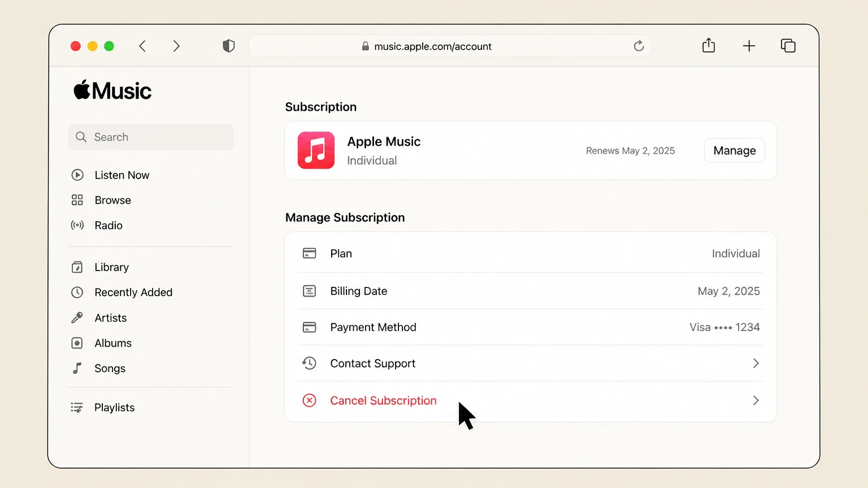The width and height of the screenshot is (868, 488).
Task: Click the Payment Method label
Action: [373, 327]
